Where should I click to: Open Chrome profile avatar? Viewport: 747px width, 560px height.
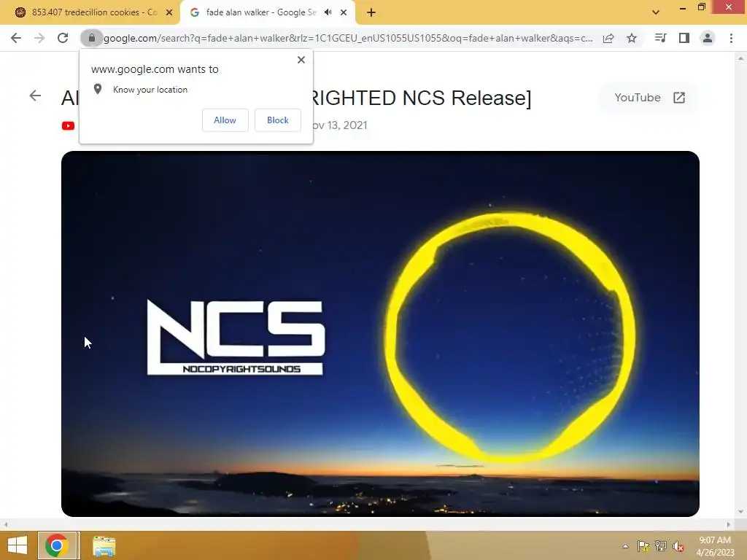tap(708, 38)
